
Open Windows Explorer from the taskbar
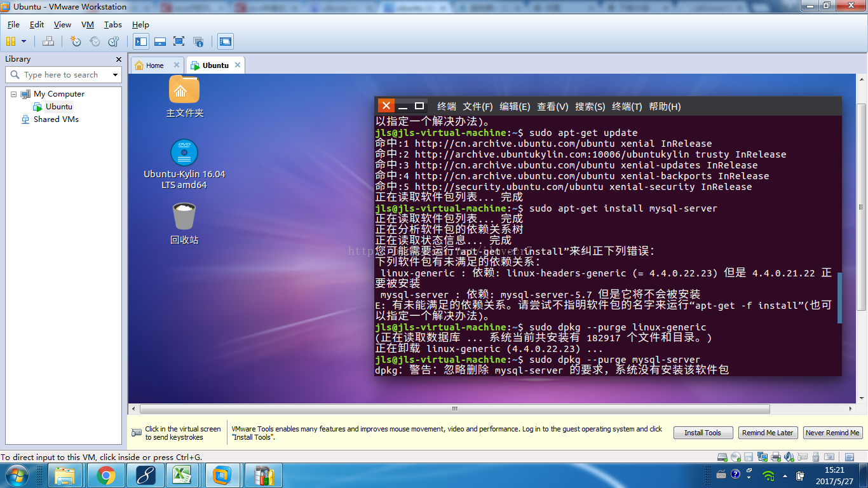[x=65, y=475]
